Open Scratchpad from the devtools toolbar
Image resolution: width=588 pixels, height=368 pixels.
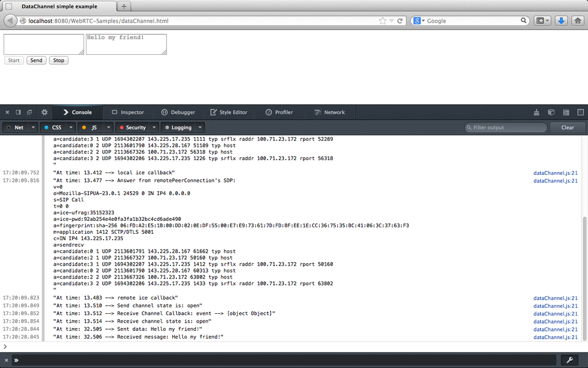tap(566, 112)
